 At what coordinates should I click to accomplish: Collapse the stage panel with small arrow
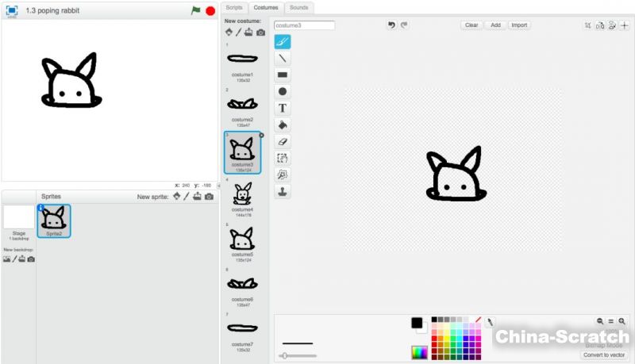218,185
